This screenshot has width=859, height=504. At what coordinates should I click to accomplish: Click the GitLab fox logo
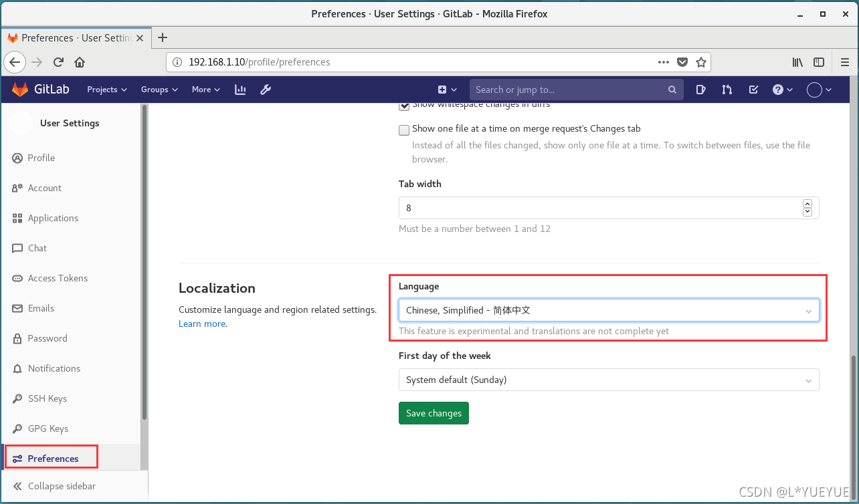point(20,90)
